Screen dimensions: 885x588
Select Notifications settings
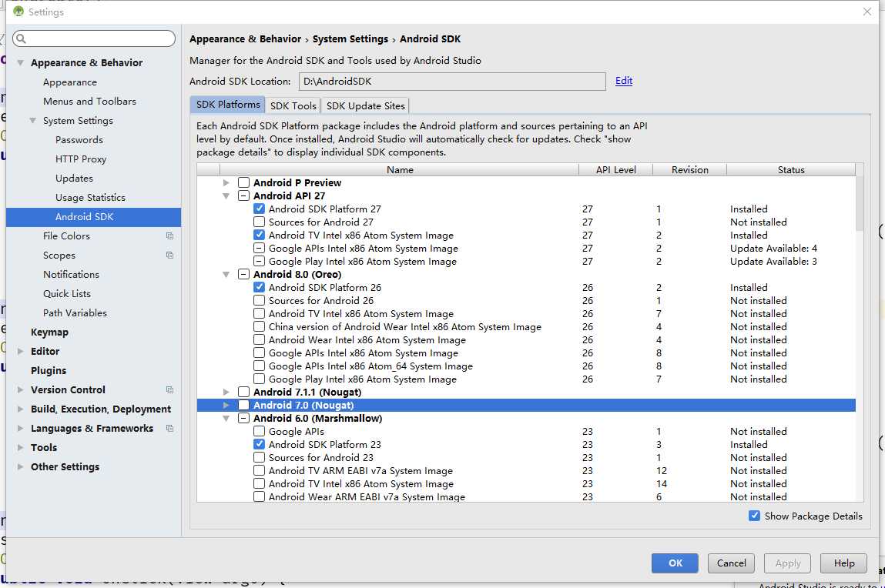pyautogui.click(x=71, y=274)
